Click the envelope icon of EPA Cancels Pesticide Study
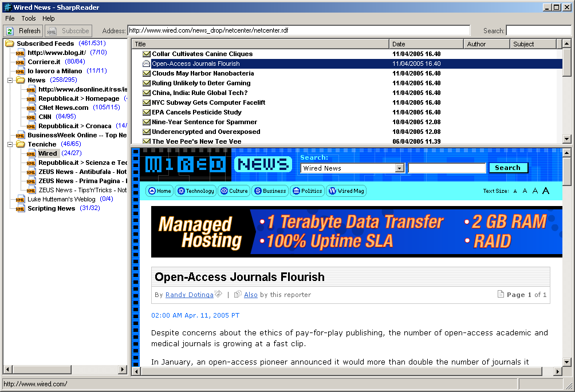Viewport: 575px width, 392px height. tap(146, 112)
